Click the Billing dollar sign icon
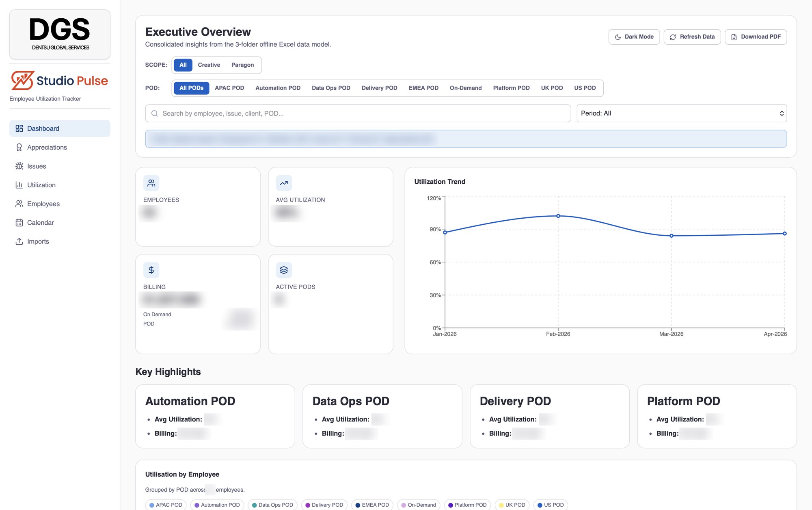This screenshot has width=812, height=510. (x=151, y=270)
